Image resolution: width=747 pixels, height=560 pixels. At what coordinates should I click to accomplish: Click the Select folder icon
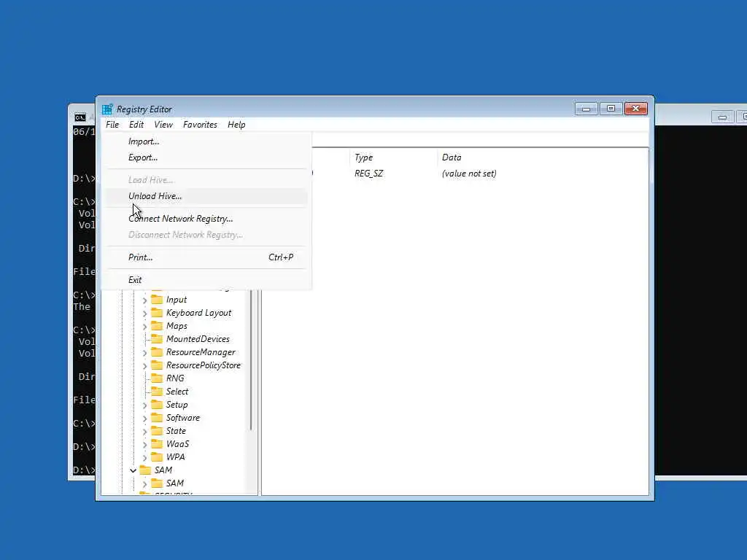tap(157, 392)
